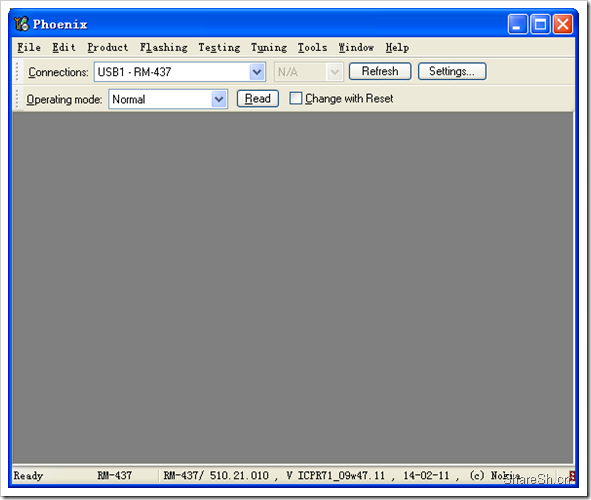
Task: Open the Testing menu
Action: point(219,47)
